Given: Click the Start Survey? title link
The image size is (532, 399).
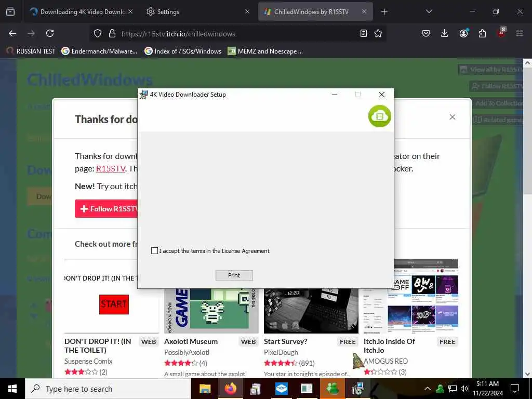Looking at the screenshot, I should (x=285, y=341).
